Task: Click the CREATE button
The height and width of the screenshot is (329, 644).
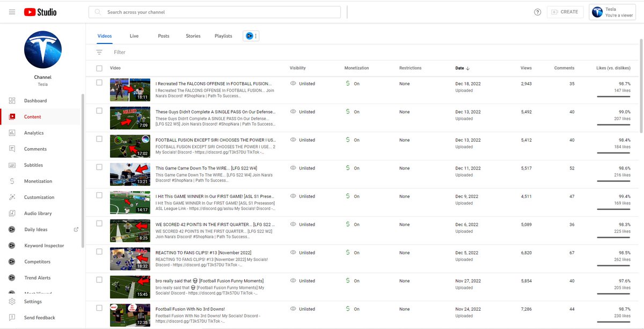Action: coord(565,12)
